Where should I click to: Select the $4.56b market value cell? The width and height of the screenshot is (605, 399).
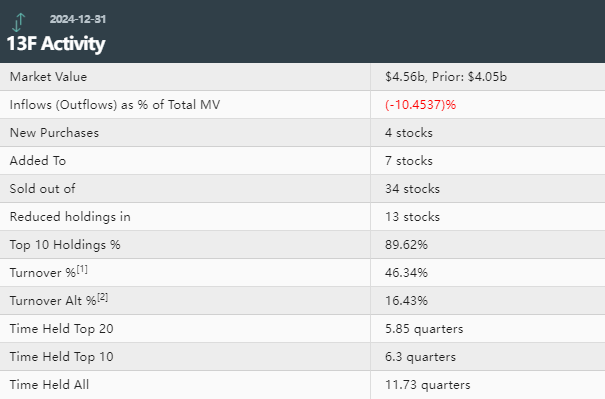(446, 77)
